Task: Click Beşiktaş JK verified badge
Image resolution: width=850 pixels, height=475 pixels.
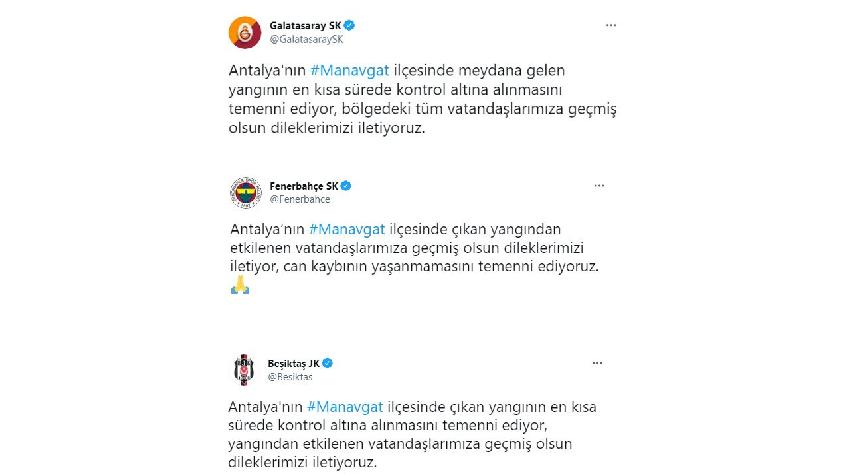Action: point(327,363)
